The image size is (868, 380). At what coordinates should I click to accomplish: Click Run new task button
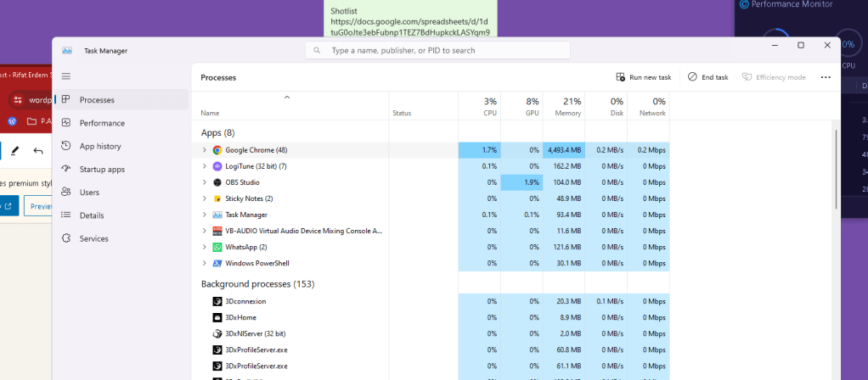(643, 77)
